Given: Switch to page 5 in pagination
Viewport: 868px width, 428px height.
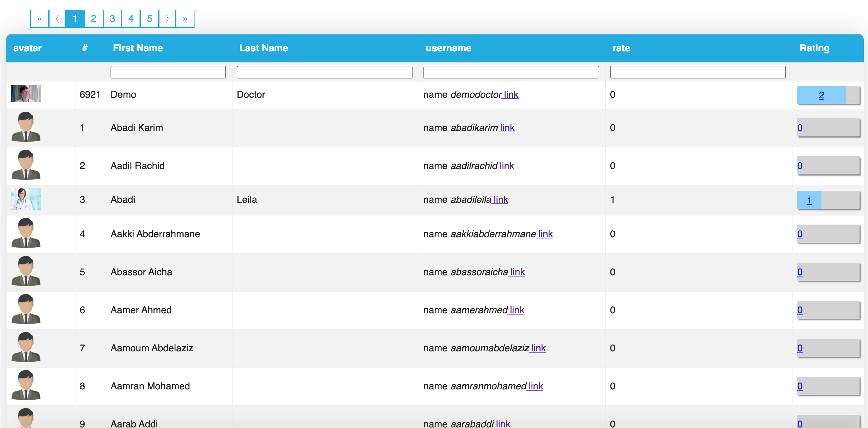Looking at the screenshot, I should pos(149,19).
